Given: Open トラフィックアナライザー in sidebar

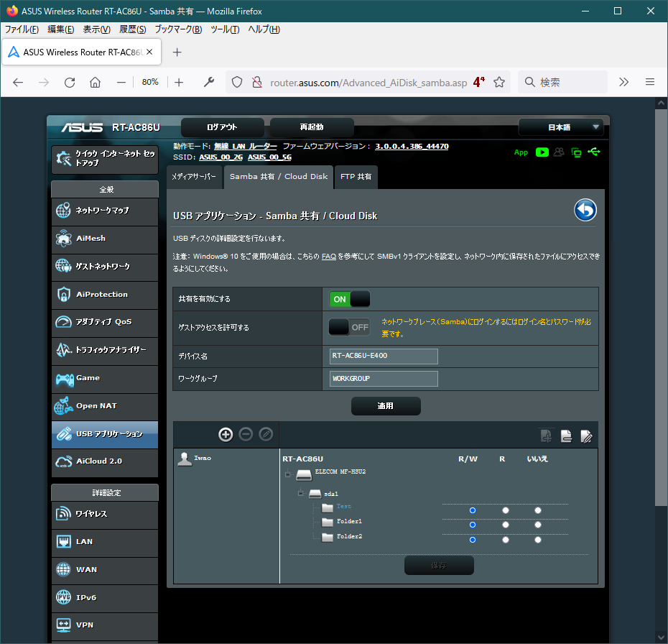Looking at the screenshot, I should (105, 350).
